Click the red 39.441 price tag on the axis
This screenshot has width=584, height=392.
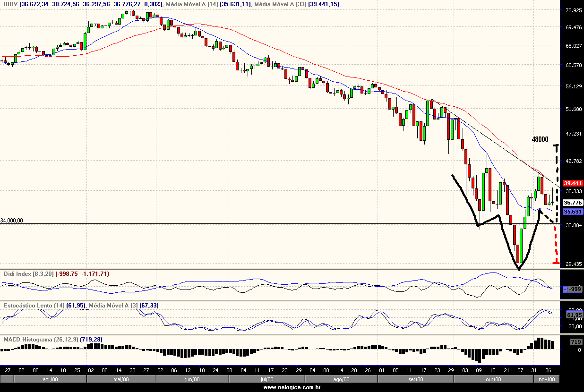[x=573, y=183]
